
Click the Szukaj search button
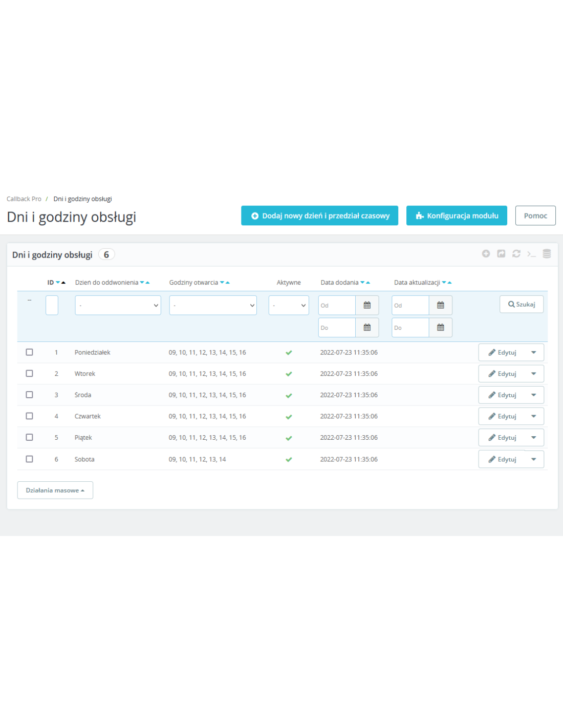pyautogui.click(x=522, y=304)
